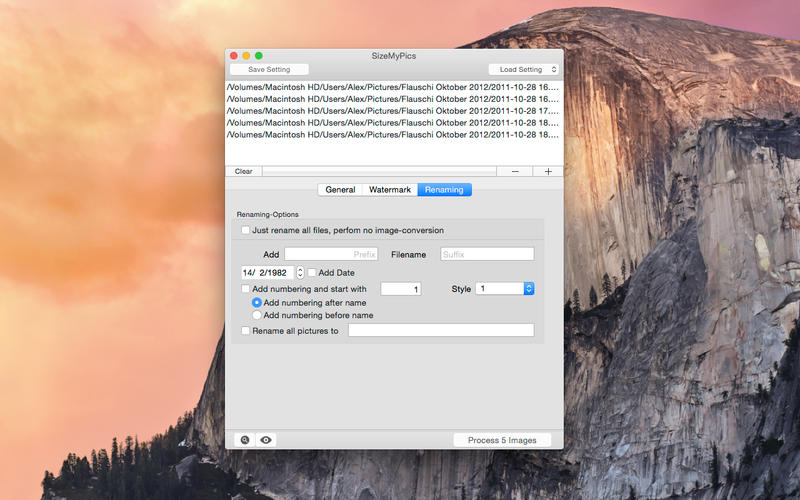Screen dimensions: 800x500
Task: Check the Add Date checkbox
Action: [x=312, y=272]
